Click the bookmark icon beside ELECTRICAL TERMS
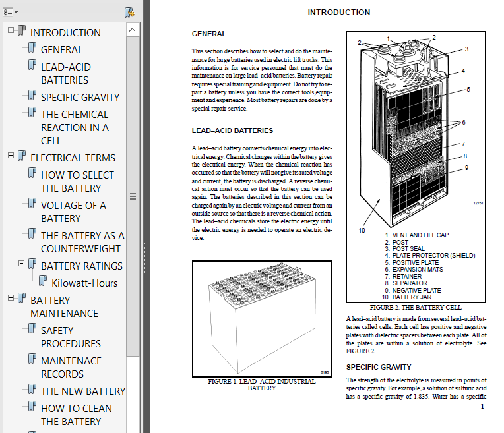504x433 pixels. [22, 156]
